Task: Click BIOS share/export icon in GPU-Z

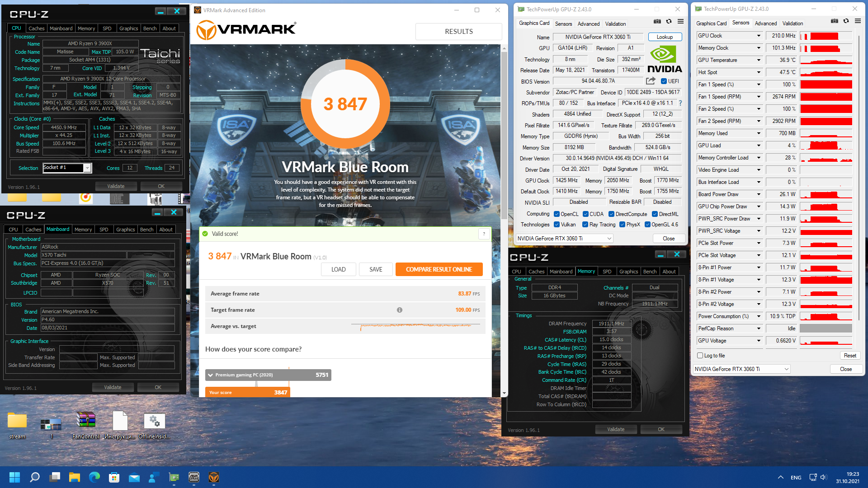Action: coord(651,81)
